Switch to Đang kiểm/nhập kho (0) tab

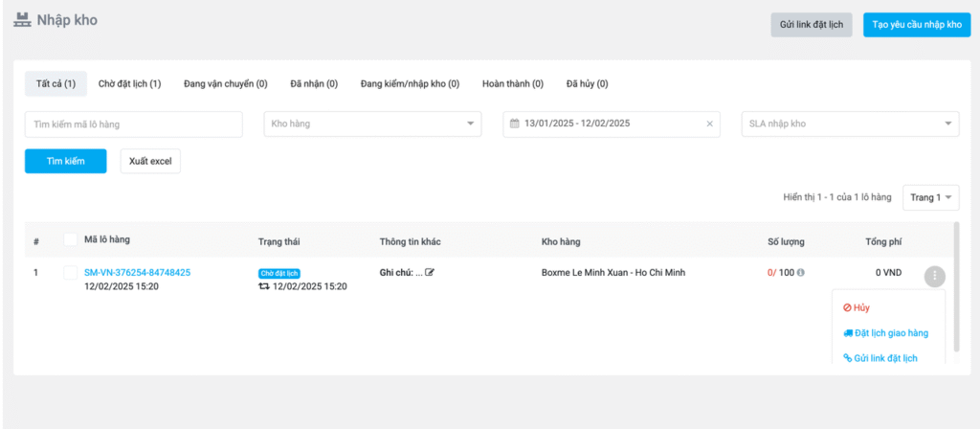[410, 84]
